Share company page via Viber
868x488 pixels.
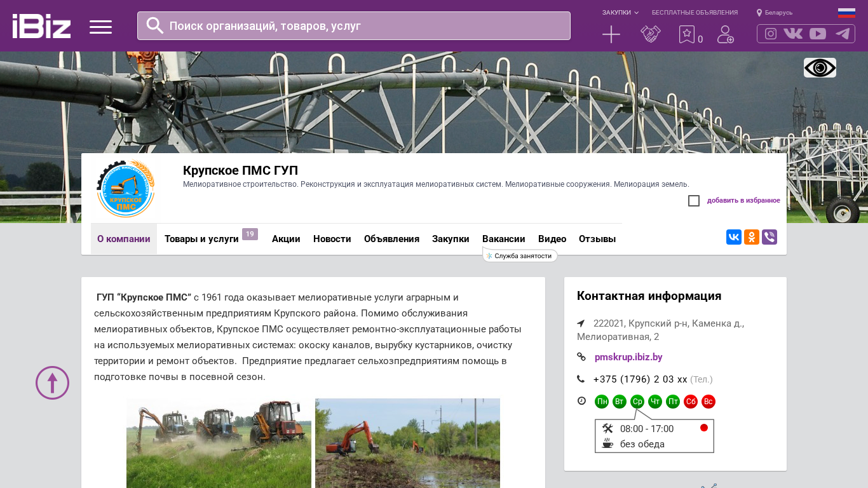(x=770, y=237)
